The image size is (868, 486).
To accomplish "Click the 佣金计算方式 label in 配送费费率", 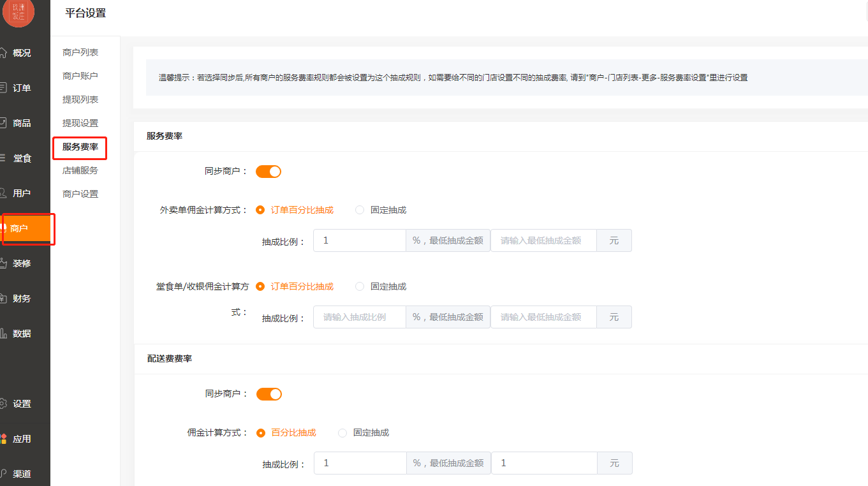I will [218, 432].
